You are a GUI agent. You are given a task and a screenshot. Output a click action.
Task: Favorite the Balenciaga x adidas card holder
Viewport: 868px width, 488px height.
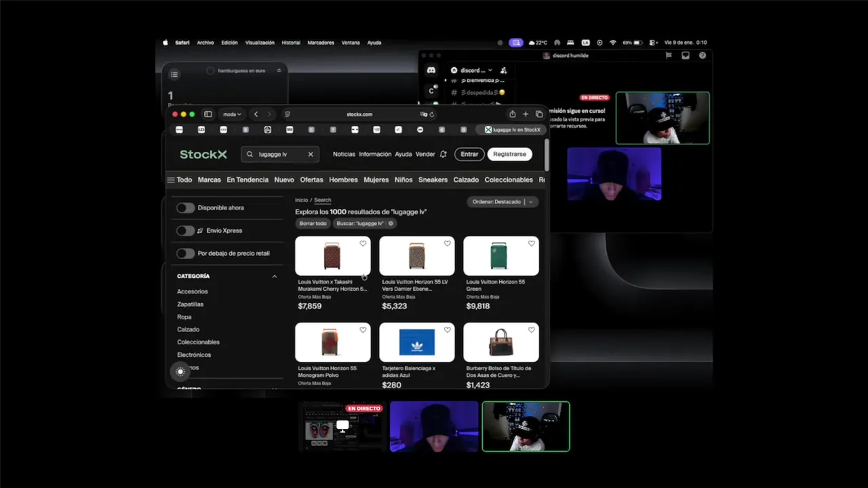click(447, 329)
